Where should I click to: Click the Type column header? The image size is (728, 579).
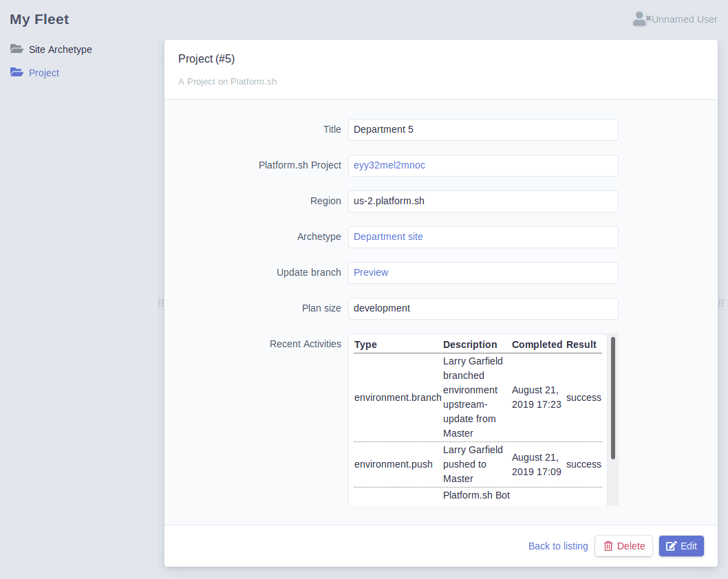[x=365, y=345]
